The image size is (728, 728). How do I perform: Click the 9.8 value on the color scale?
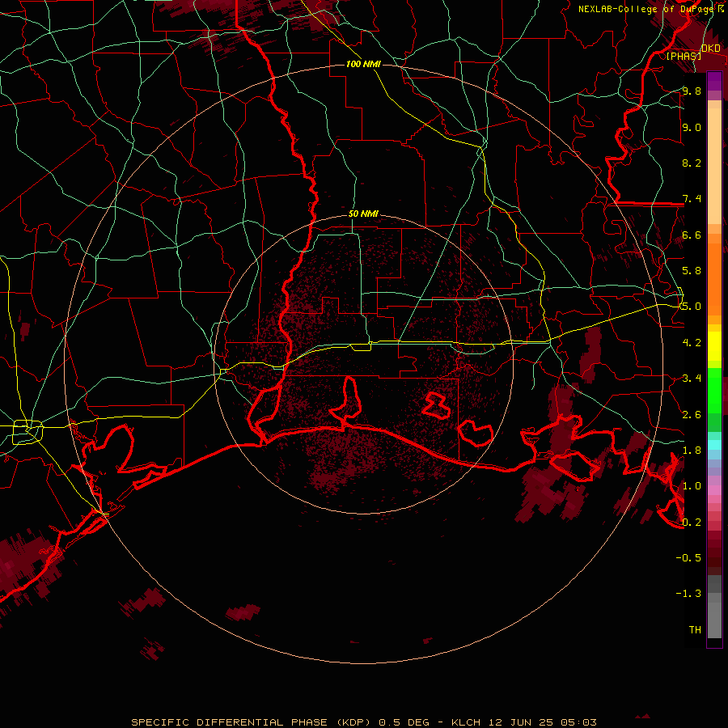tap(692, 91)
